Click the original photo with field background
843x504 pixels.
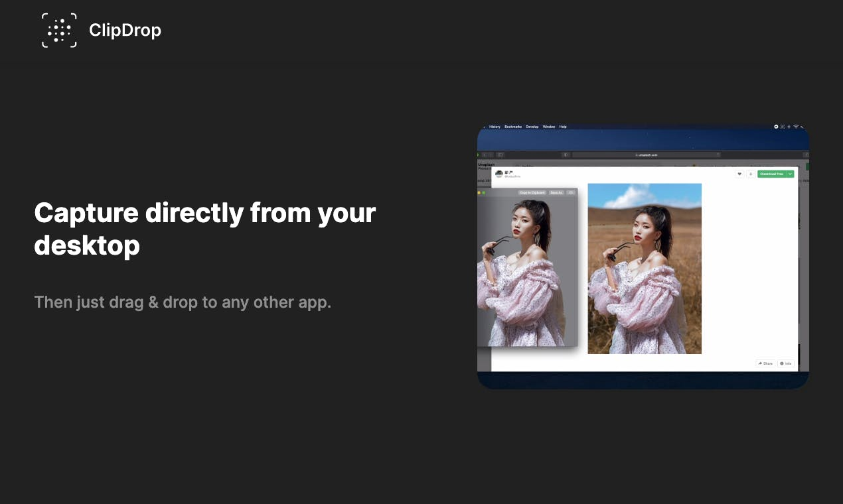tap(644, 269)
